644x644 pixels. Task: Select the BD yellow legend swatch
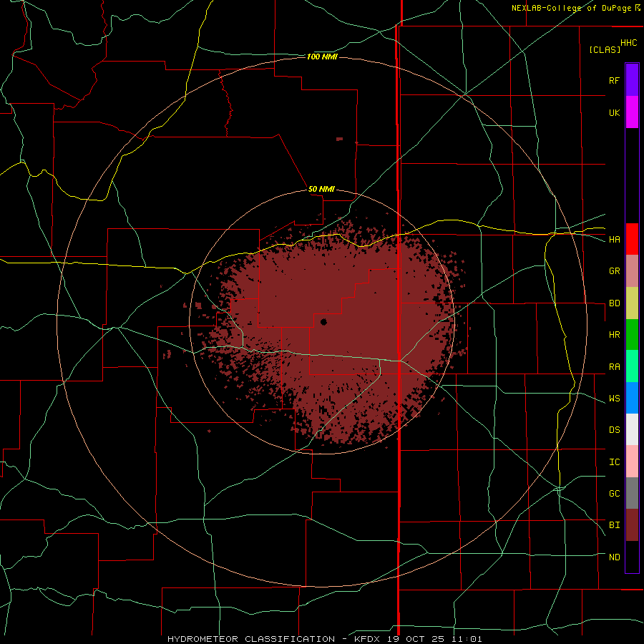(x=632, y=303)
